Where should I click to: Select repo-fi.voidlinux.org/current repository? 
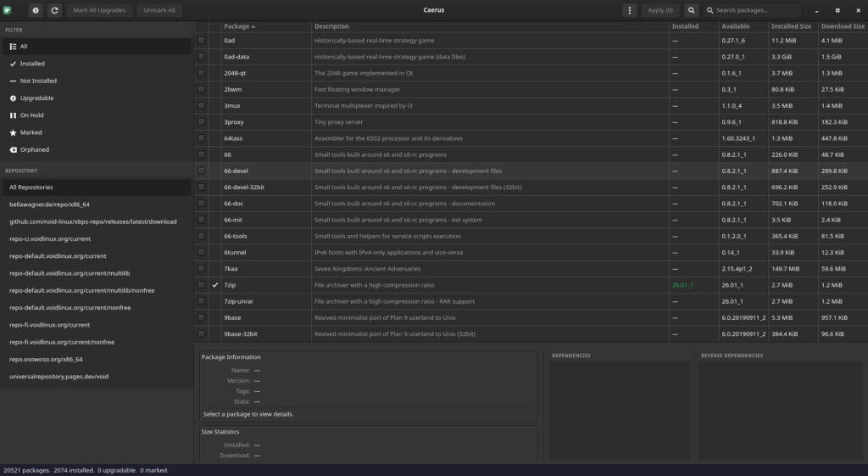97,325
